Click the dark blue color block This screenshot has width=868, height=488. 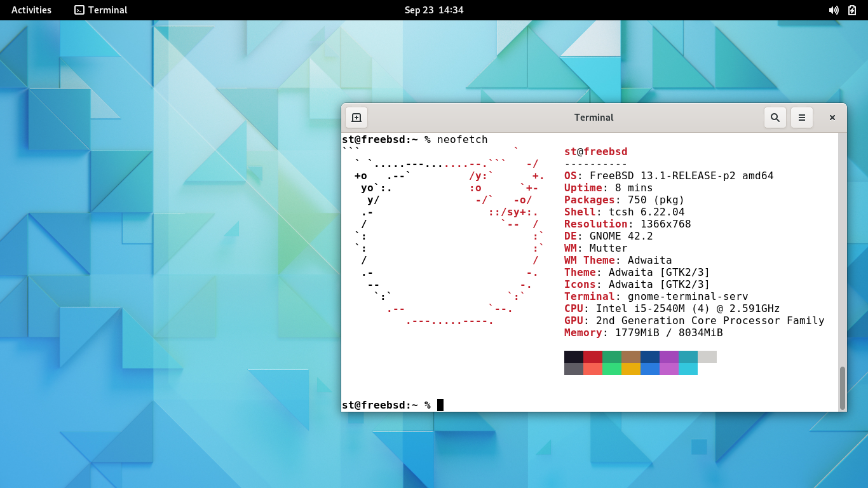(x=650, y=356)
